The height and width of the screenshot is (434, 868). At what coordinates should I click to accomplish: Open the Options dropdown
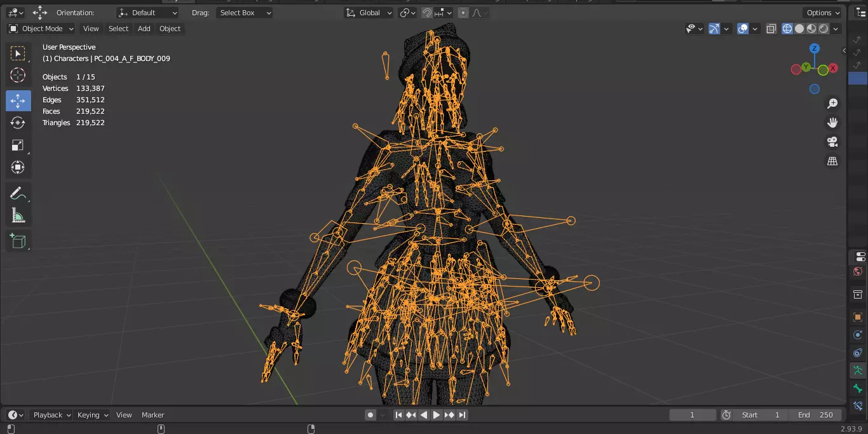pyautogui.click(x=823, y=13)
